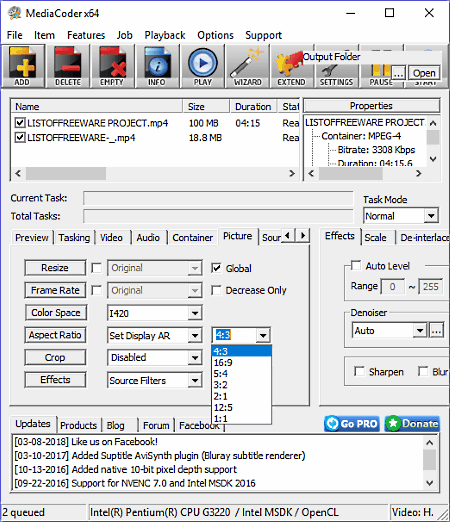Select 2:1 in the aspect ratio list
The height and width of the screenshot is (522, 450).
pos(241,396)
